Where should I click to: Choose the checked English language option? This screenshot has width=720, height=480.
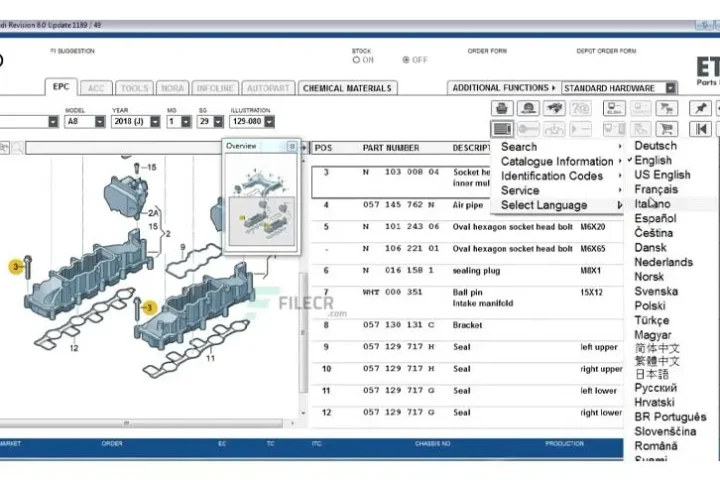click(653, 160)
